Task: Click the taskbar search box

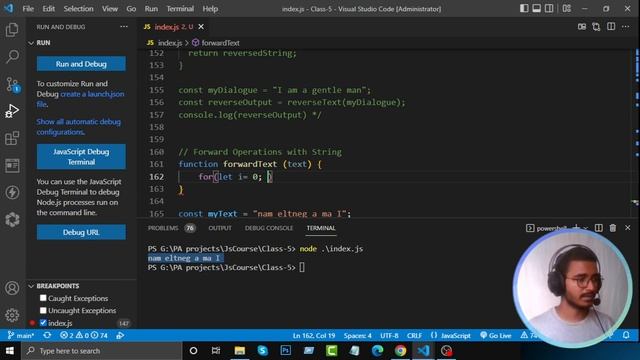Action: [101, 351]
